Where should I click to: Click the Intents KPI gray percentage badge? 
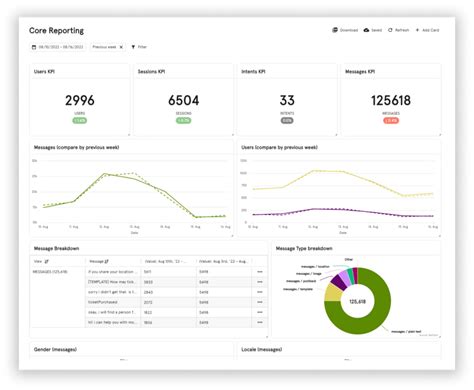[287, 120]
